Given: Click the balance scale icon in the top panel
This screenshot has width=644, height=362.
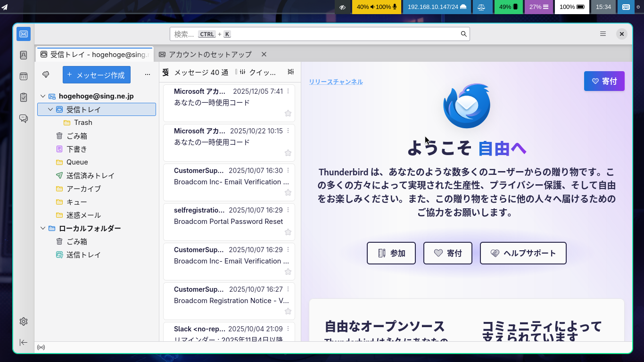Looking at the screenshot, I should pos(481,7).
